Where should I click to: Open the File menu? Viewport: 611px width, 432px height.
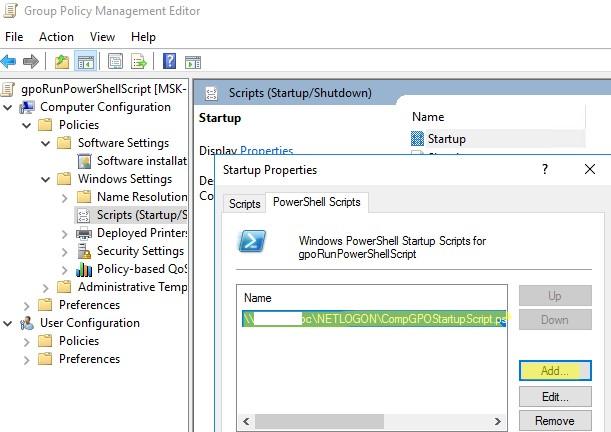(x=14, y=37)
